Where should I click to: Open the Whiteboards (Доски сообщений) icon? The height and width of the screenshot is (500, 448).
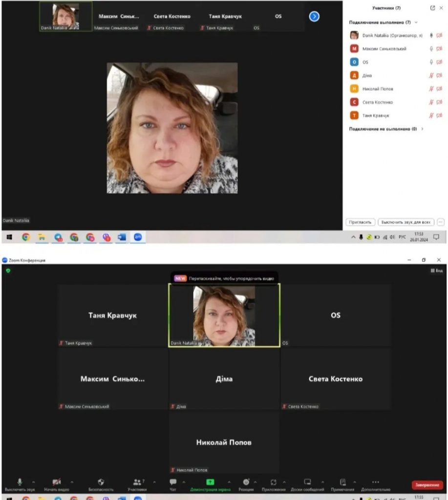[307, 481]
